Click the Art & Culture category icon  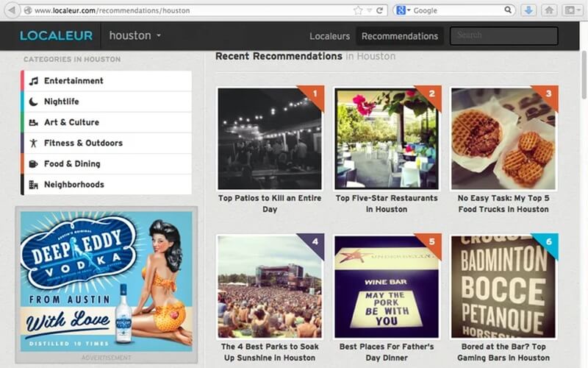tap(34, 122)
